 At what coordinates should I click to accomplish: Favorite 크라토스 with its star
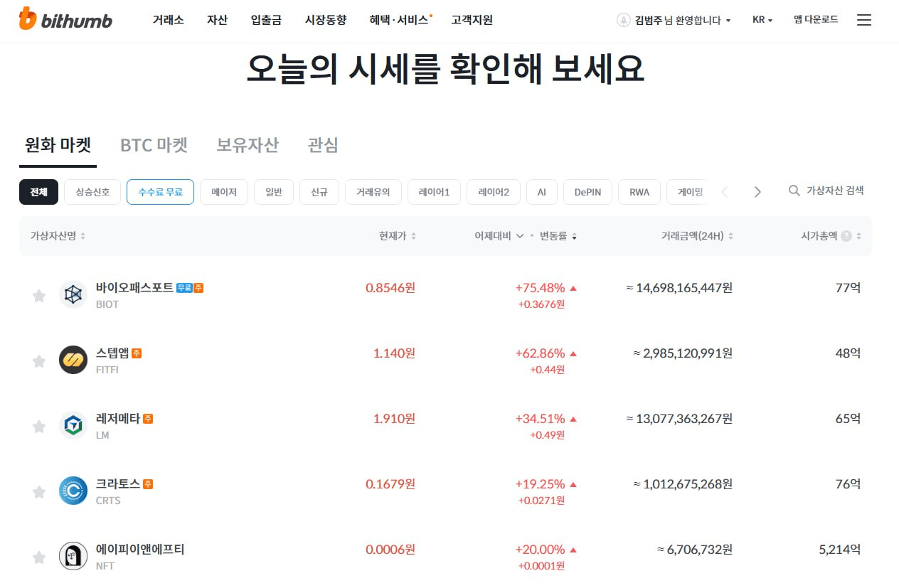39,492
